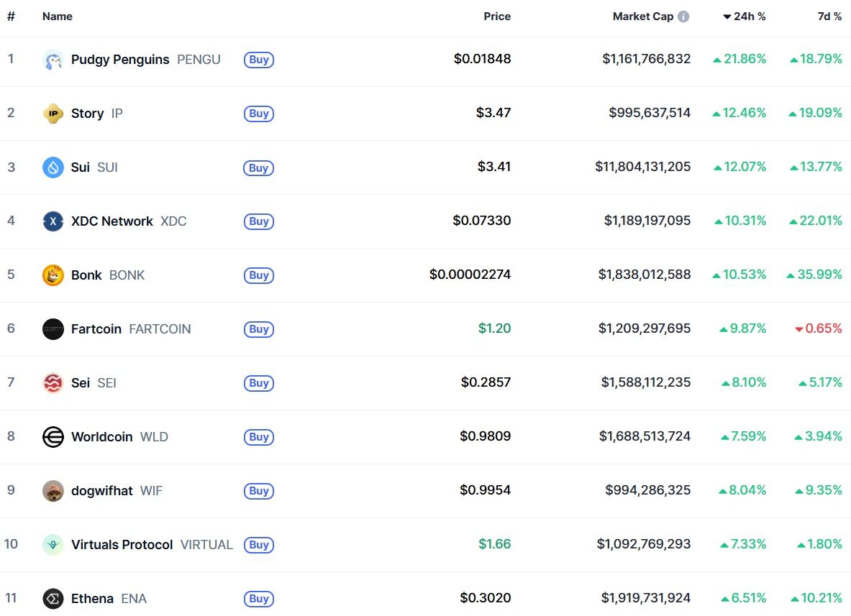Buy Sei SEI

[x=259, y=383]
